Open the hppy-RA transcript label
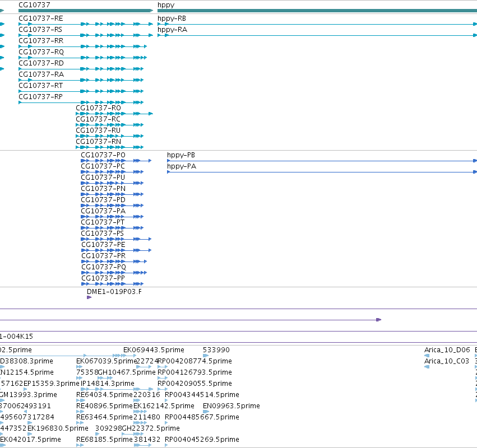Screen dimensions: 477x448 pyautogui.click(x=172, y=30)
